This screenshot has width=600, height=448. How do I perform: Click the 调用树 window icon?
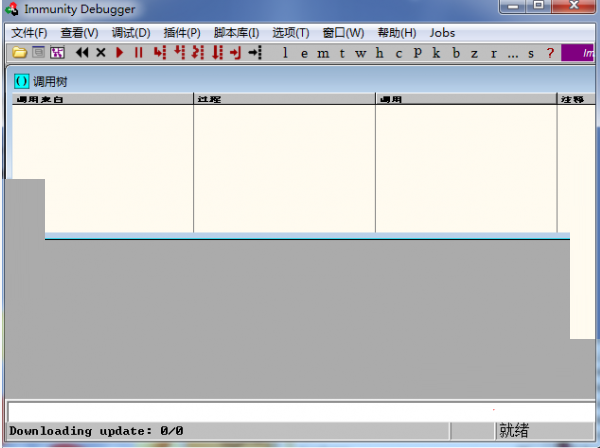[x=21, y=81]
